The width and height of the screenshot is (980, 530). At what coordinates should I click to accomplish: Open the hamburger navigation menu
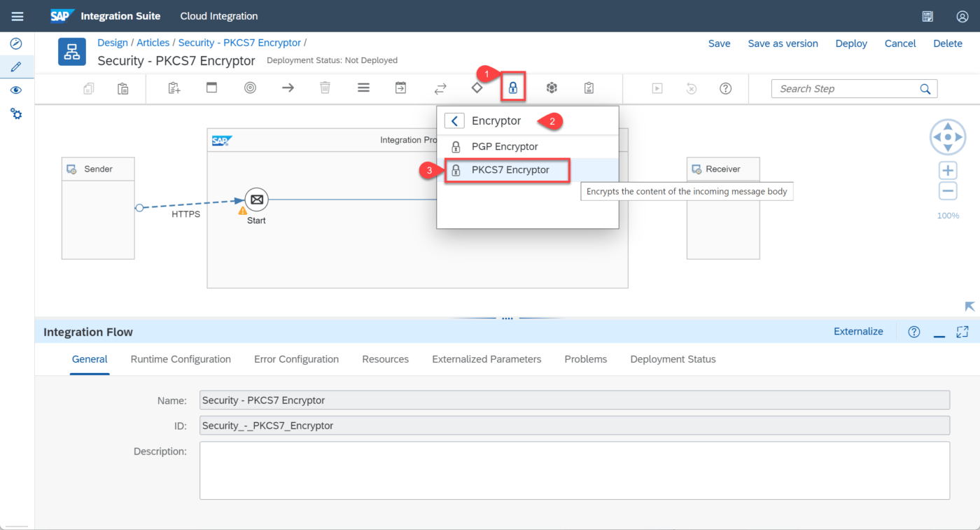pos(17,16)
